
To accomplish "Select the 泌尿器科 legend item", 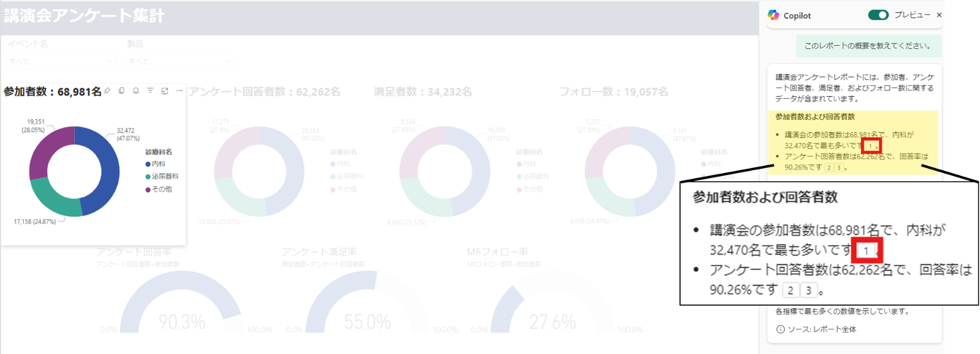I will pyautogui.click(x=161, y=176).
